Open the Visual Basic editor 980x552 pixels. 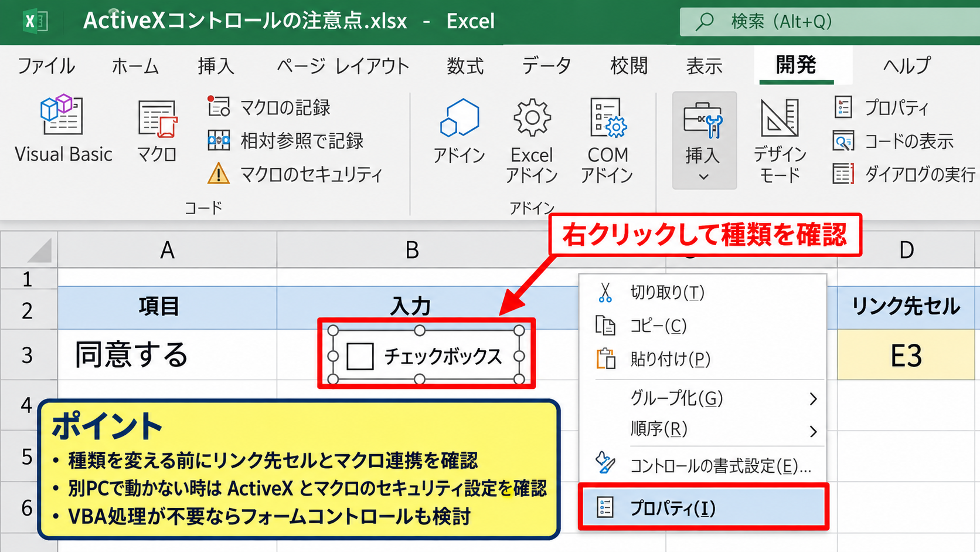point(63,129)
